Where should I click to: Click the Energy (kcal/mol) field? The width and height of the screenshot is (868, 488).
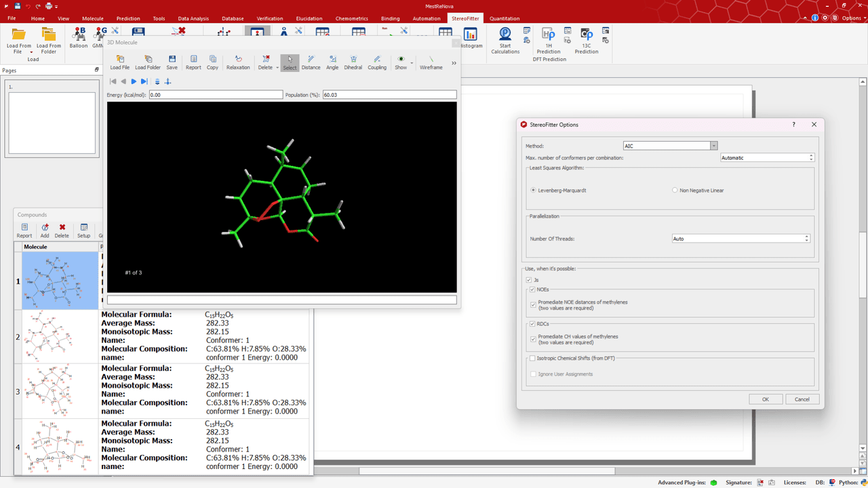coord(216,95)
